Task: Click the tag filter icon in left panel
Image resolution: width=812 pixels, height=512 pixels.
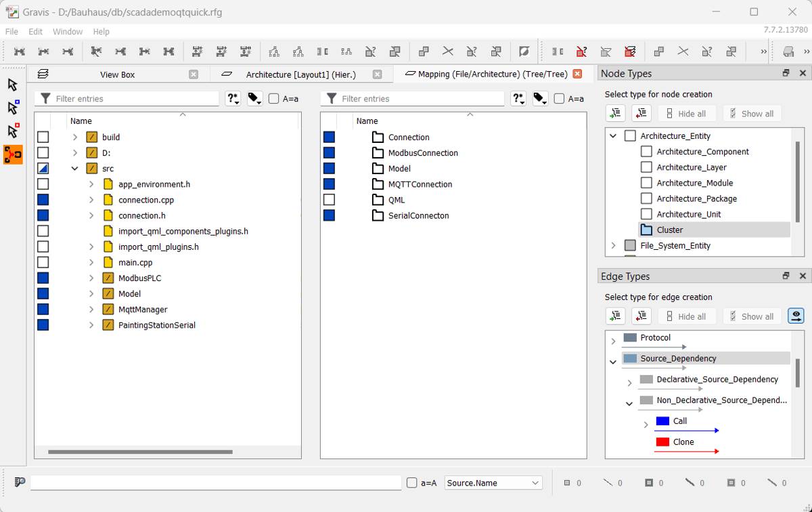Action: tap(254, 99)
